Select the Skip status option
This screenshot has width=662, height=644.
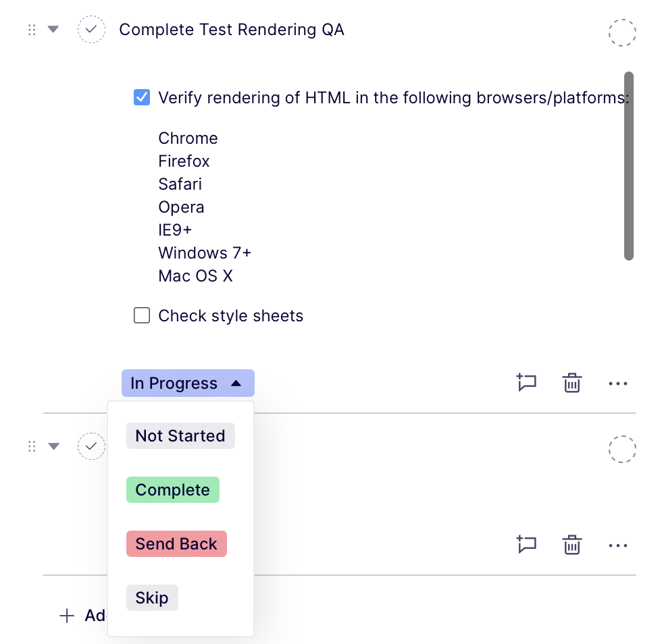[x=152, y=598]
